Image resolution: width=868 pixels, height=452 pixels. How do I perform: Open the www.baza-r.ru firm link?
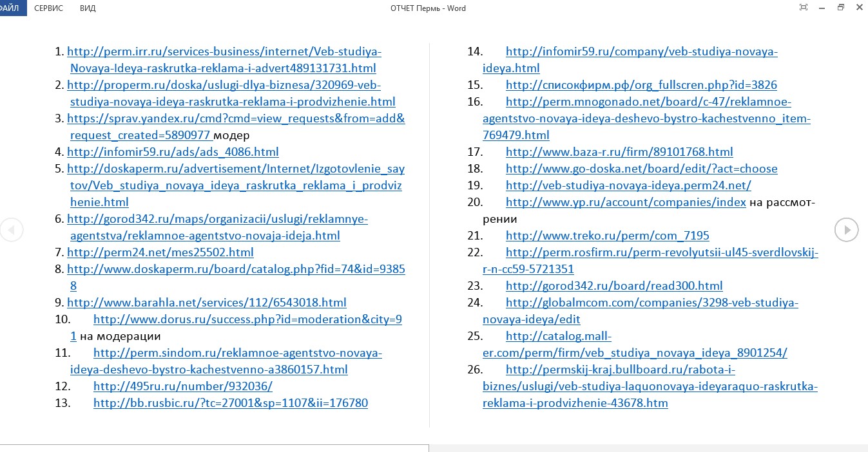(x=619, y=151)
